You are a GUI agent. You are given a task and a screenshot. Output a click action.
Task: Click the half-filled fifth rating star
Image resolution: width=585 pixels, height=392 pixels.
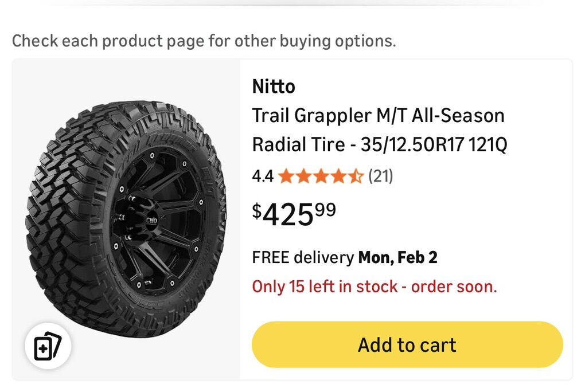356,177
